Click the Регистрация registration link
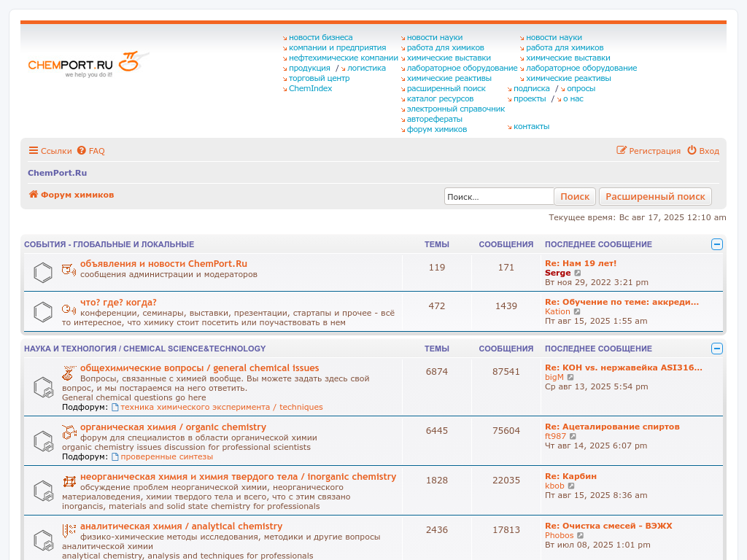 click(649, 151)
